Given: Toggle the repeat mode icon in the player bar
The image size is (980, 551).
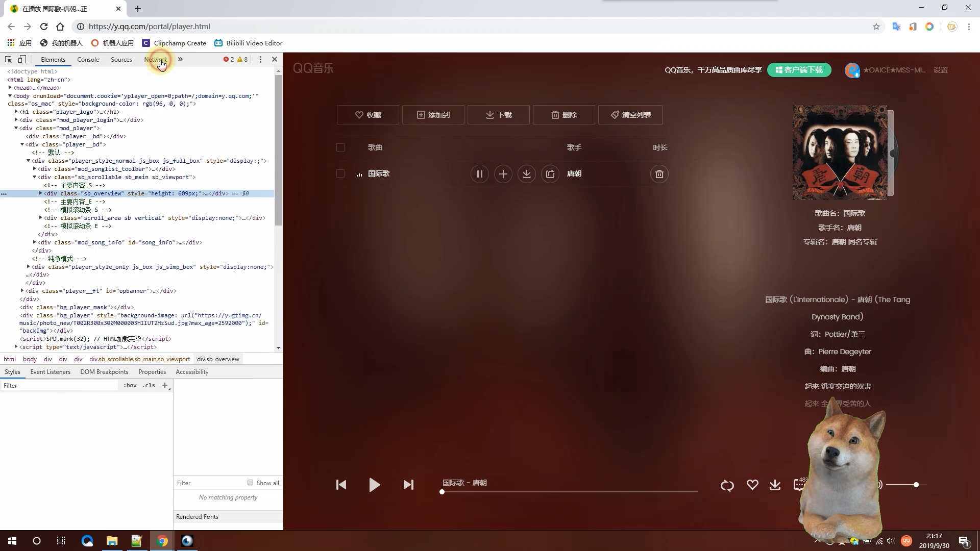Looking at the screenshot, I should [x=727, y=485].
